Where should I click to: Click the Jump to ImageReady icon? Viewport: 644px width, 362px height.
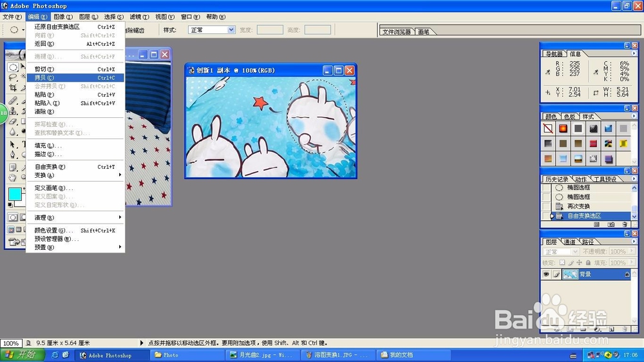15,242
